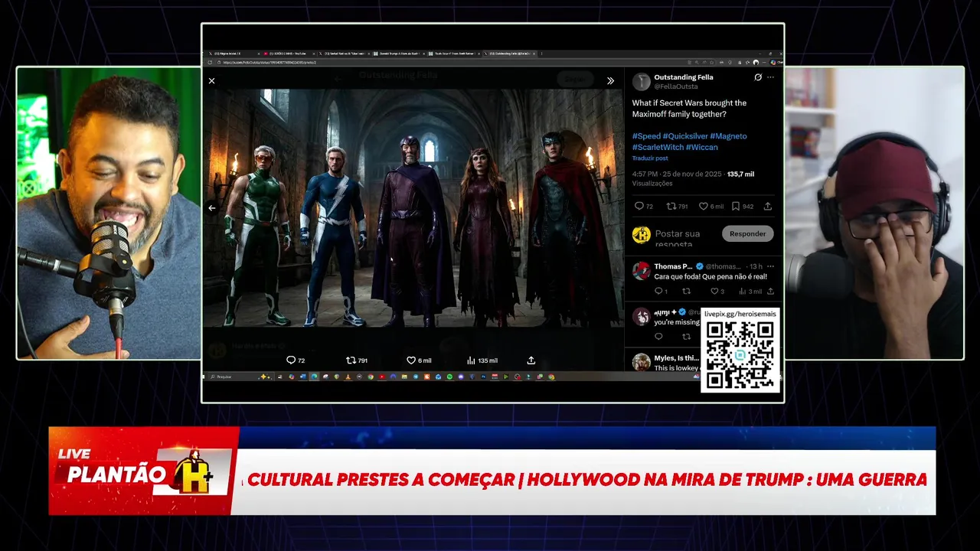The width and height of the screenshot is (980, 551).
Task: Click the #Speed hashtag
Action: (645, 136)
